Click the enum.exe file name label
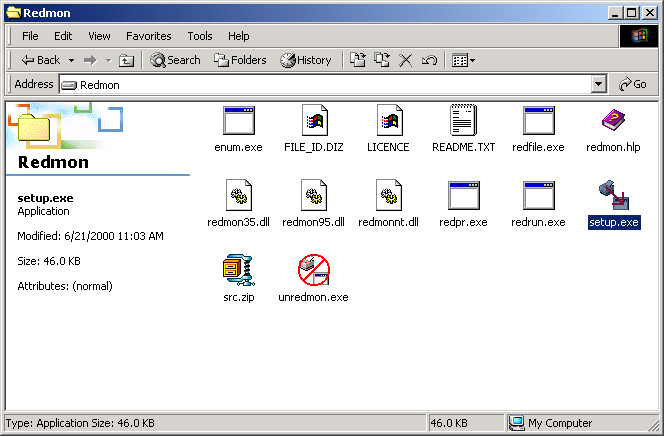 coord(238,147)
